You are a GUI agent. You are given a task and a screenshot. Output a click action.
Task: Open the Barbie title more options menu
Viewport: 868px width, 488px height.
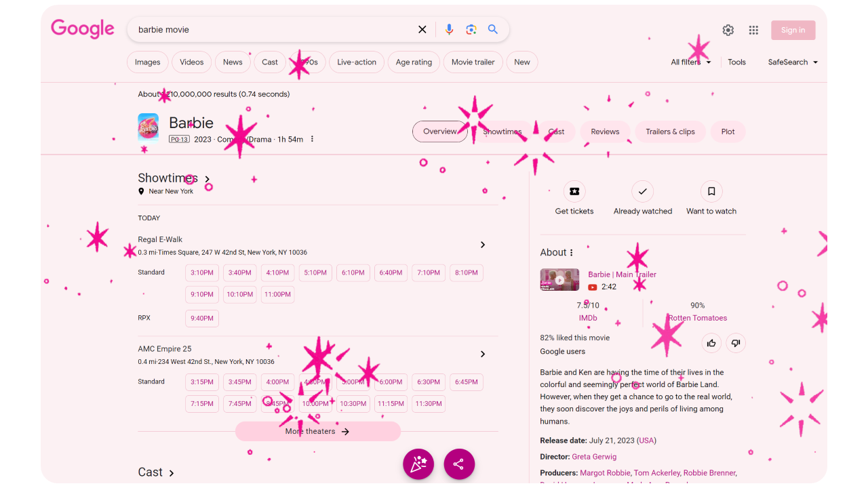tap(312, 139)
